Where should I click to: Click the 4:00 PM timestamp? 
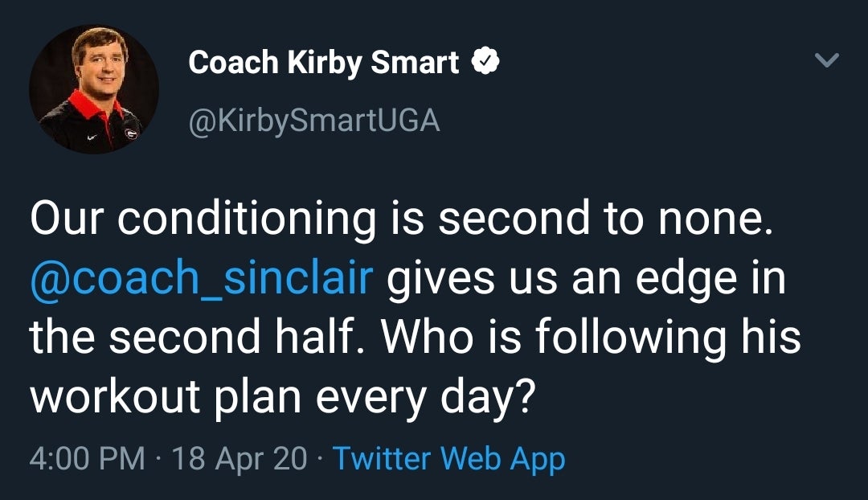(88, 459)
